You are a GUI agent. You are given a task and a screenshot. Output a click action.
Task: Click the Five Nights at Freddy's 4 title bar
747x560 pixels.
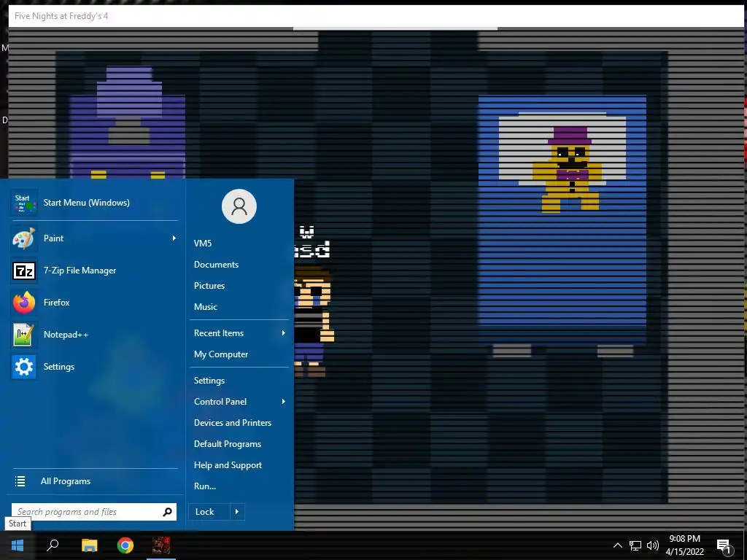[x=376, y=16]
